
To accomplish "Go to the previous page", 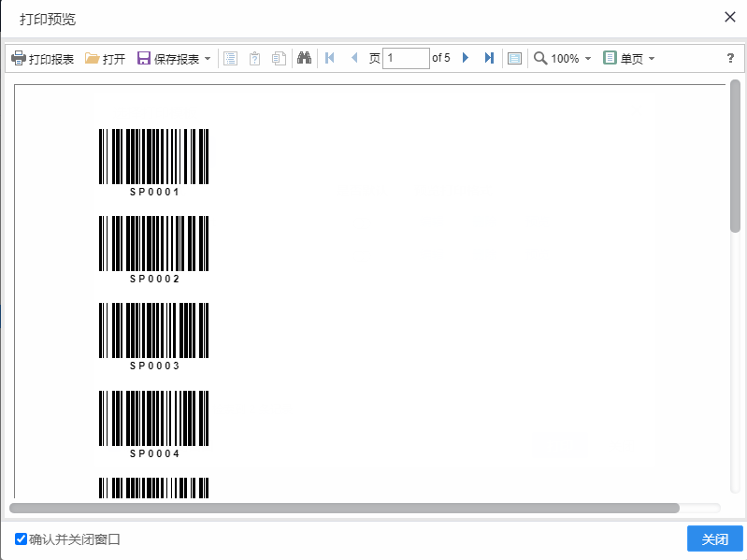I will click(354, 58).
